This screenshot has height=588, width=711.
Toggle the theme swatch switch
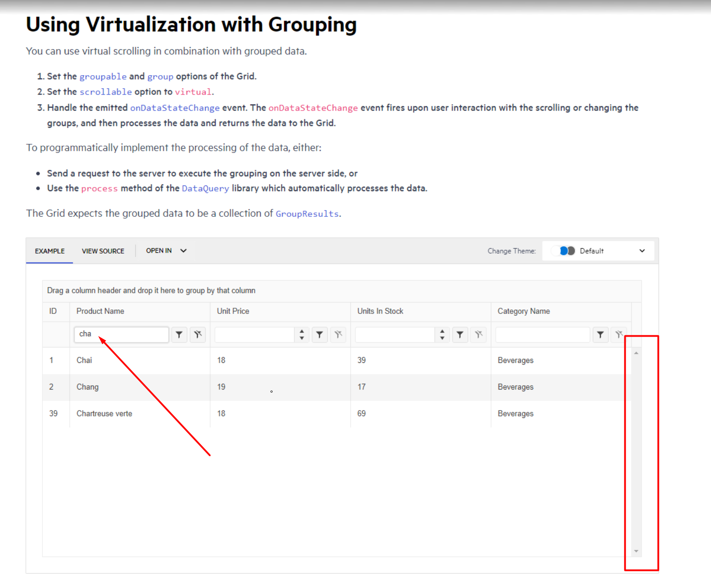tap(567, 251)
